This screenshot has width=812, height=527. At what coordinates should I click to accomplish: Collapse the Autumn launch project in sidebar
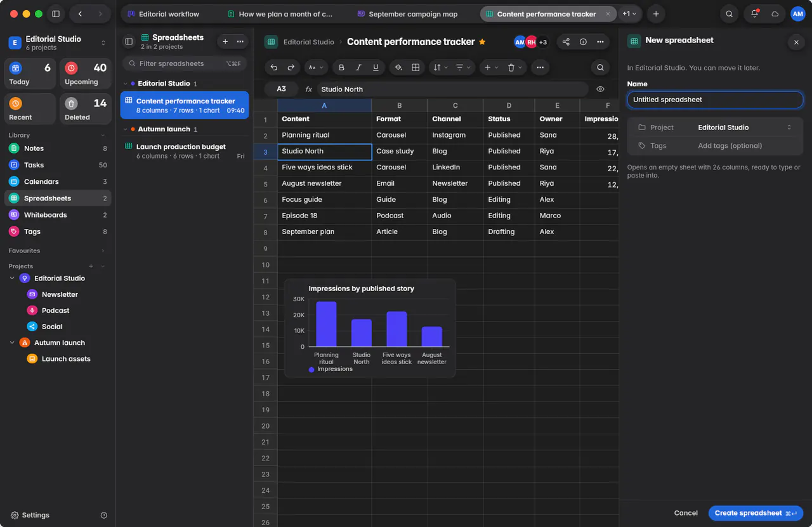12,342
